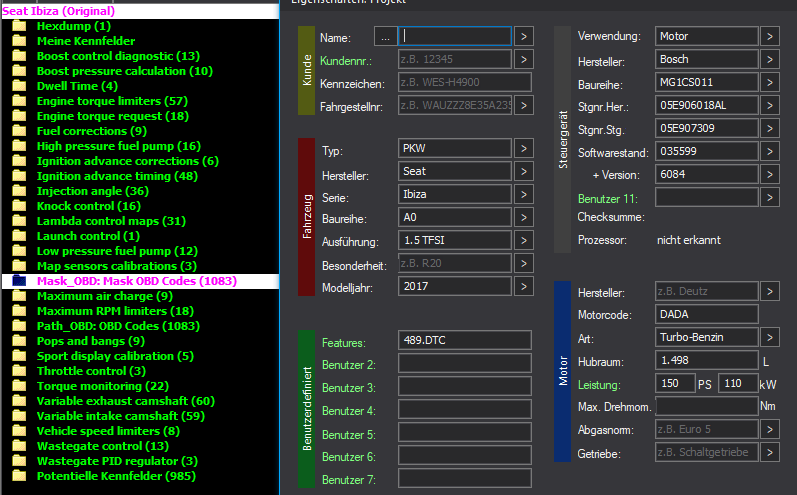Image resolution: width=797 pixels, height=495 pixels.
Task: Open the Softwarestand 035599 arrow button
Action: pos(770,151)
